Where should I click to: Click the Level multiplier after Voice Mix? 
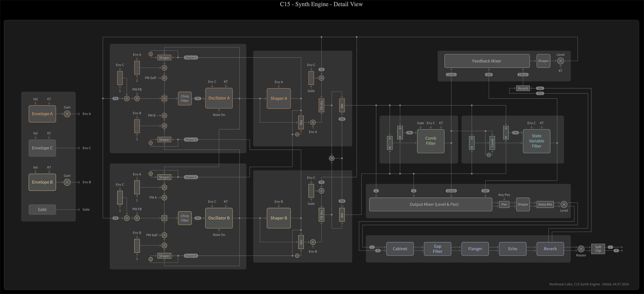564,204
